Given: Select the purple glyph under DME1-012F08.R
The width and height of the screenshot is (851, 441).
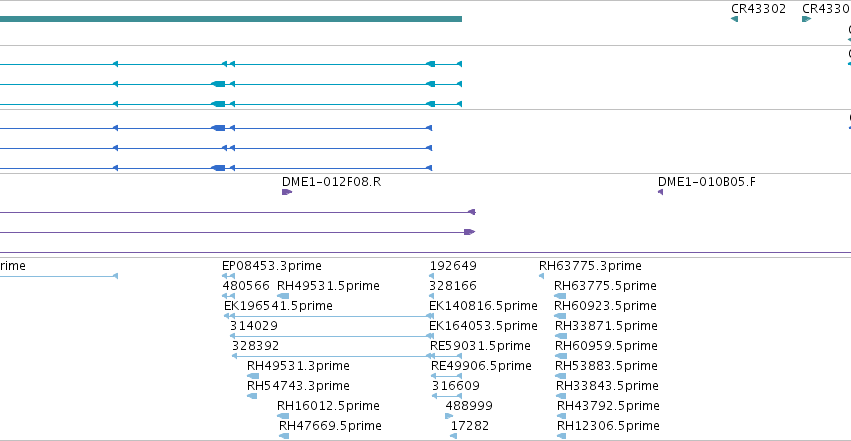Looking at the screenshot, I should (287, 192).
